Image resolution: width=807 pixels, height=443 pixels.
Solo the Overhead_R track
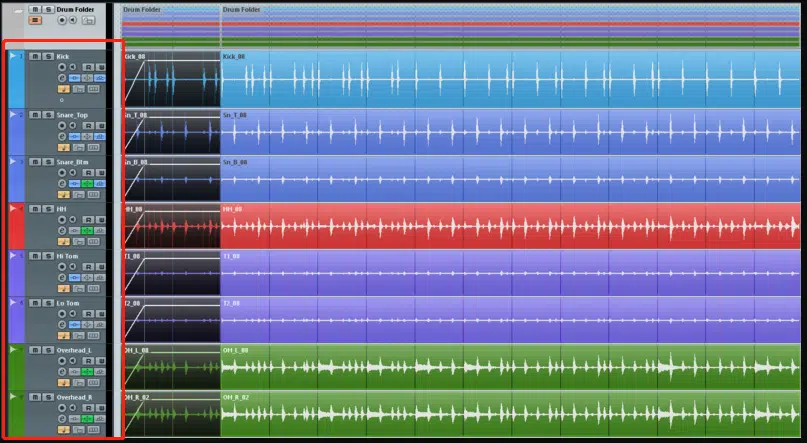point(48,397)
